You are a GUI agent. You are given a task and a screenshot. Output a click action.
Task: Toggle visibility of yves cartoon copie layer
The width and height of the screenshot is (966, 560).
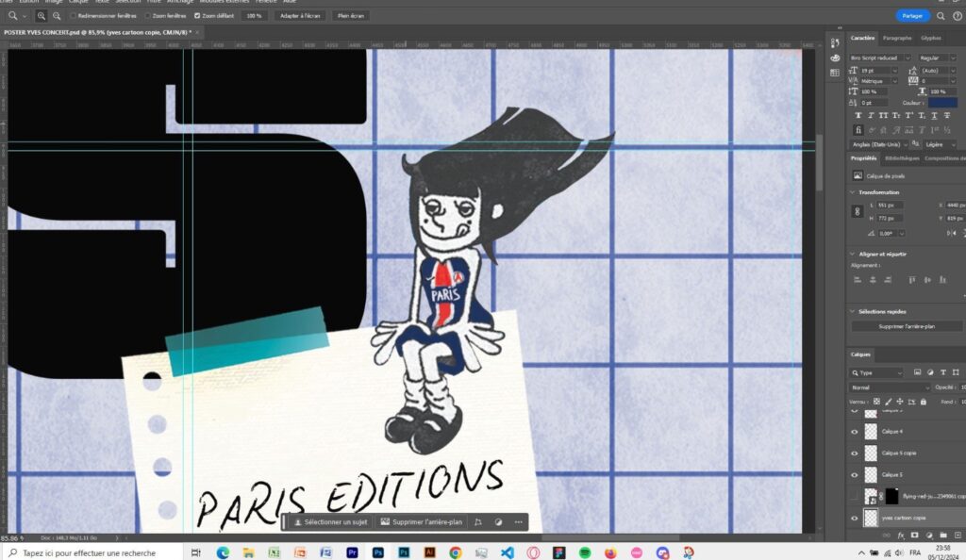(x=855, y=518)
